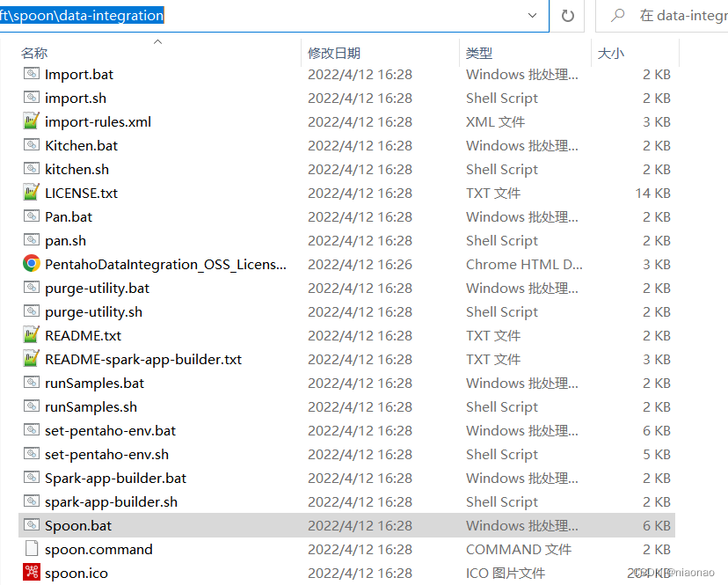Select the README-spark-app-builder.txt file name
This screenshot has width=728, height=585.
(x=143, y=359)
